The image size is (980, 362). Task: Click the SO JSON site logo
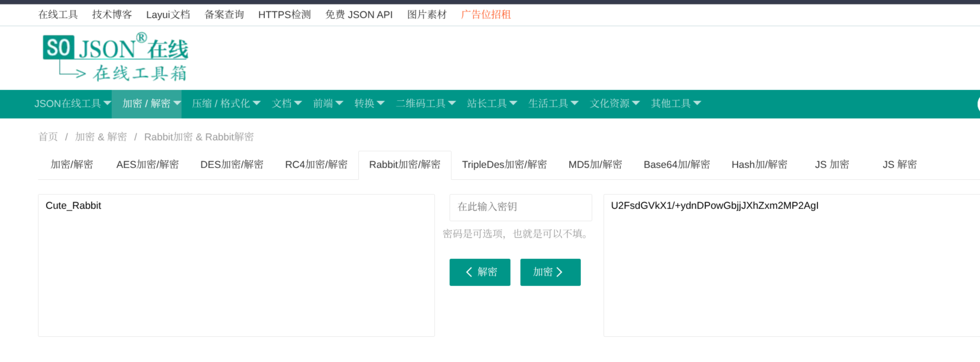[115, 58]
